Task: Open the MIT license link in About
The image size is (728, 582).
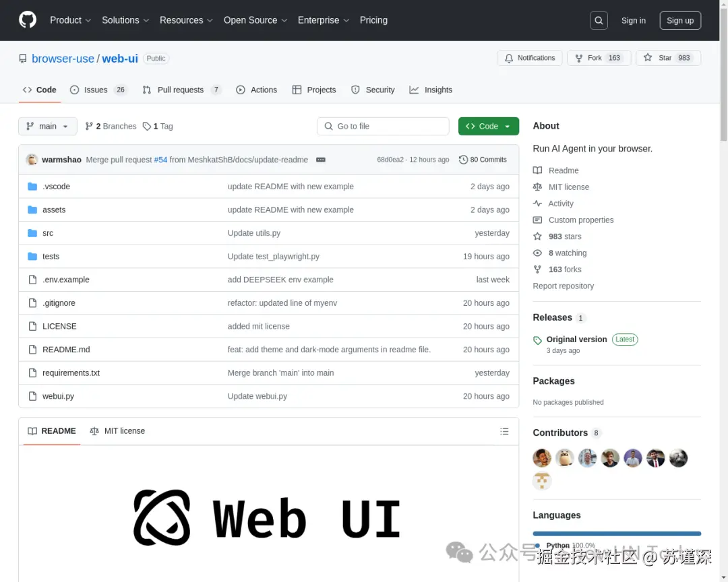Action: (x=568, y=187)
